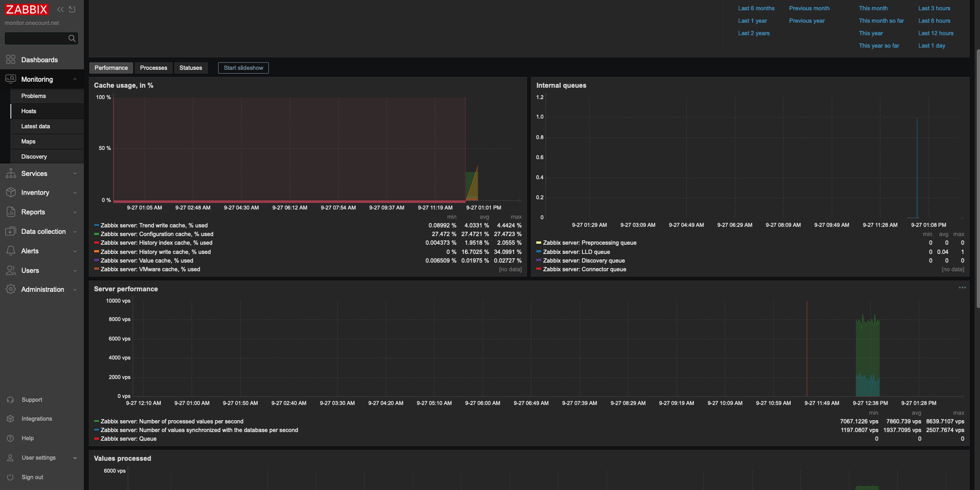
Task: Collapse sidebar with double-arrow icon
Action: [61, 9]
